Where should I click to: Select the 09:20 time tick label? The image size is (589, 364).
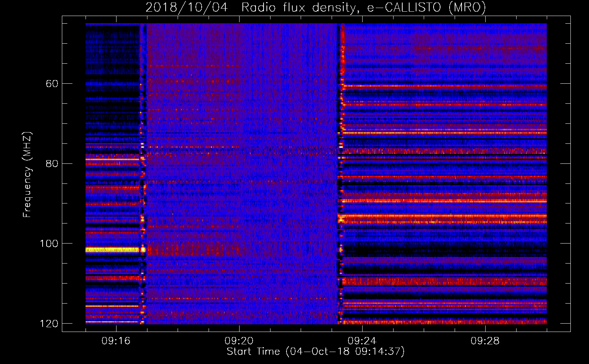tap(239, 341)
